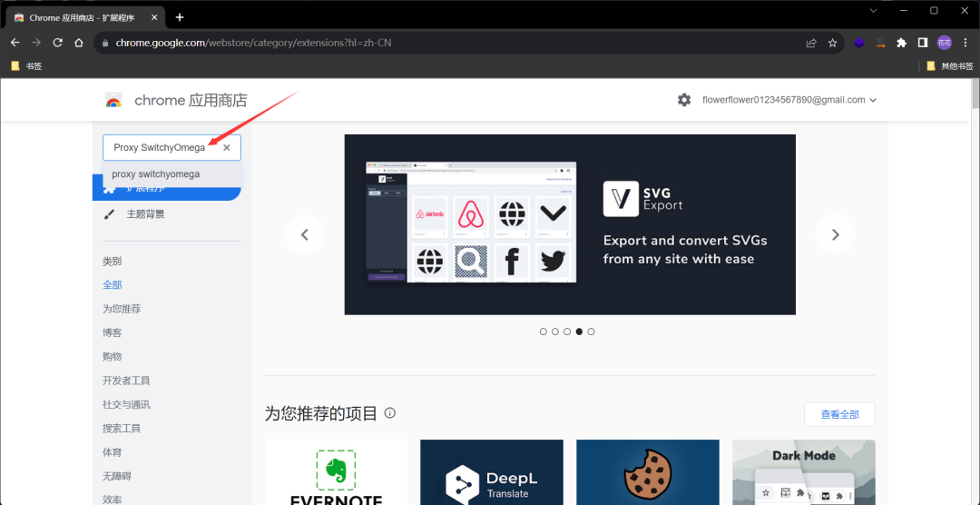980x505 pixels.
Task: Select the fifth carousel dot
Action: [x=592, y=332]
